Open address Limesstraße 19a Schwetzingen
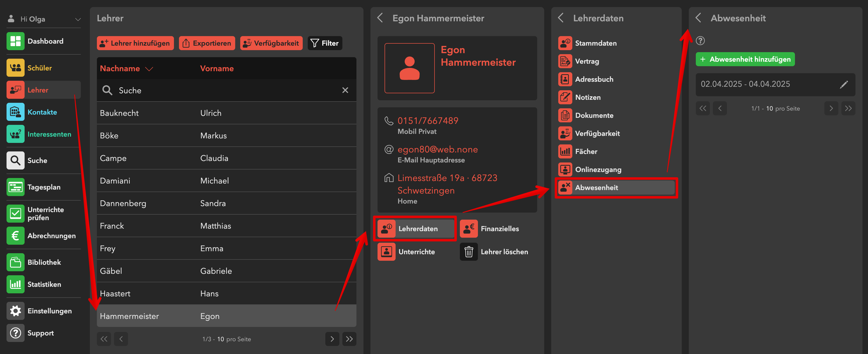 pyautogui.click(x=447, y=184)
